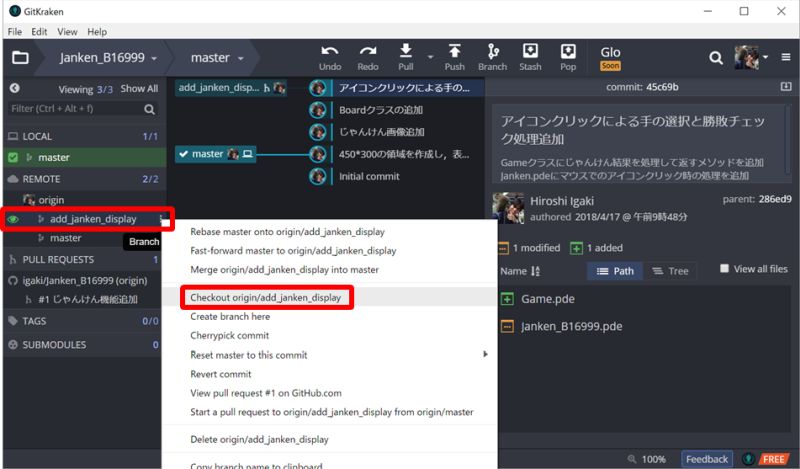The height and width of the screenshot is (469, 800).
Task: Collapse the LOCAL section
Action: pyautogui.click(x=84, y=136)
